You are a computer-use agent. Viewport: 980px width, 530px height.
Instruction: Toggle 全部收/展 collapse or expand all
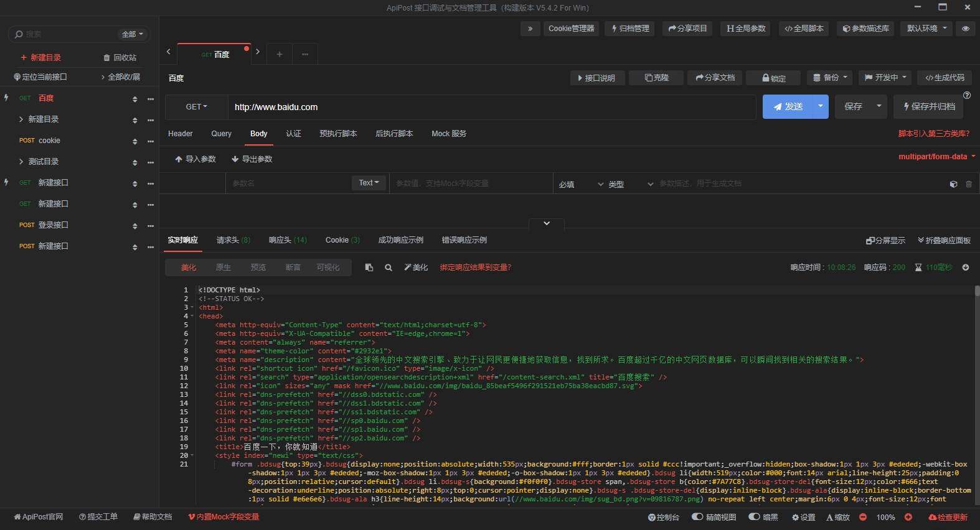pyautogui.click(x=121, y=77)
